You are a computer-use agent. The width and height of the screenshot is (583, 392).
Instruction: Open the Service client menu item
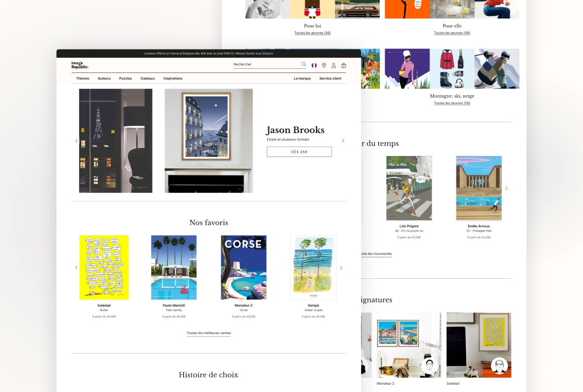330,79
